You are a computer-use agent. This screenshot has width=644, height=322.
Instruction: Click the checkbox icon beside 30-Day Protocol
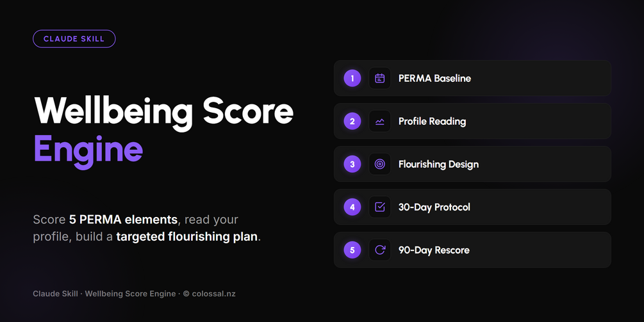pyautogui.click(x=380, y=207)
